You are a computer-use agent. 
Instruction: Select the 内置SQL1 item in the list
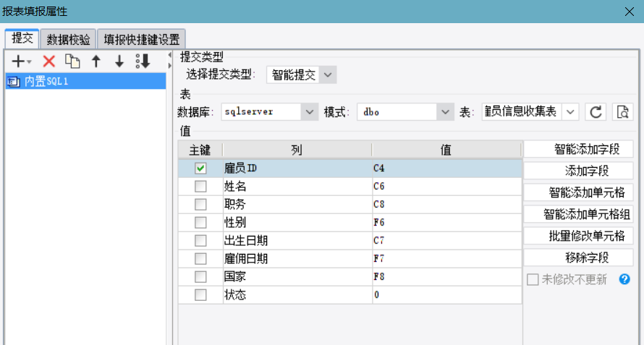click(x=47, y=82)
